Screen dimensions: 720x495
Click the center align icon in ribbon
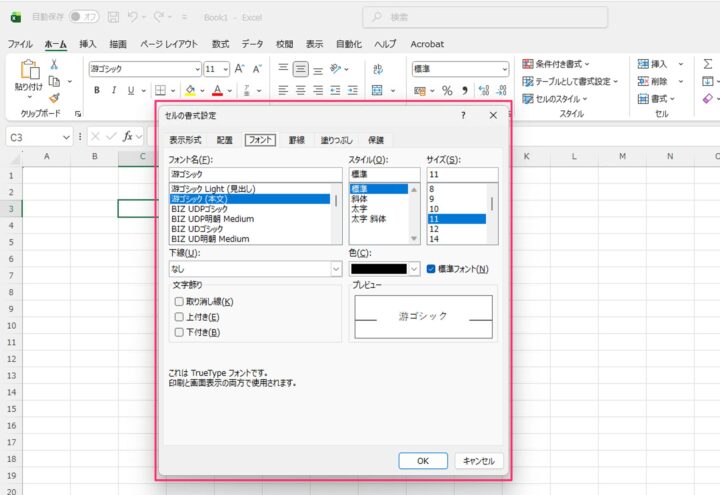pyautogui.click(x=301, y=90)
